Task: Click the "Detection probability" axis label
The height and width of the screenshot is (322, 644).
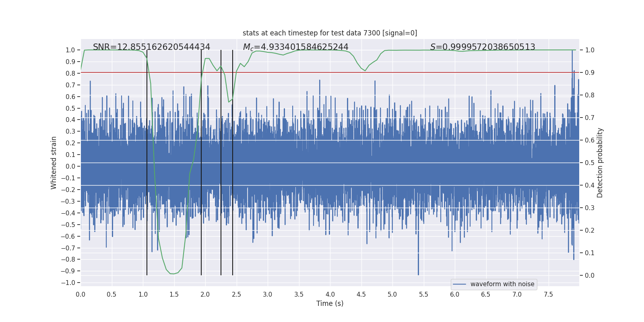Action: (x=600, y=163)
